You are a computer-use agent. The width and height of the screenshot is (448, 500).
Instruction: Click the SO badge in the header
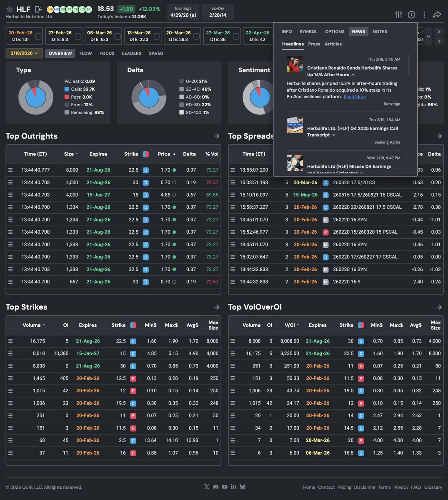[88, 9]
